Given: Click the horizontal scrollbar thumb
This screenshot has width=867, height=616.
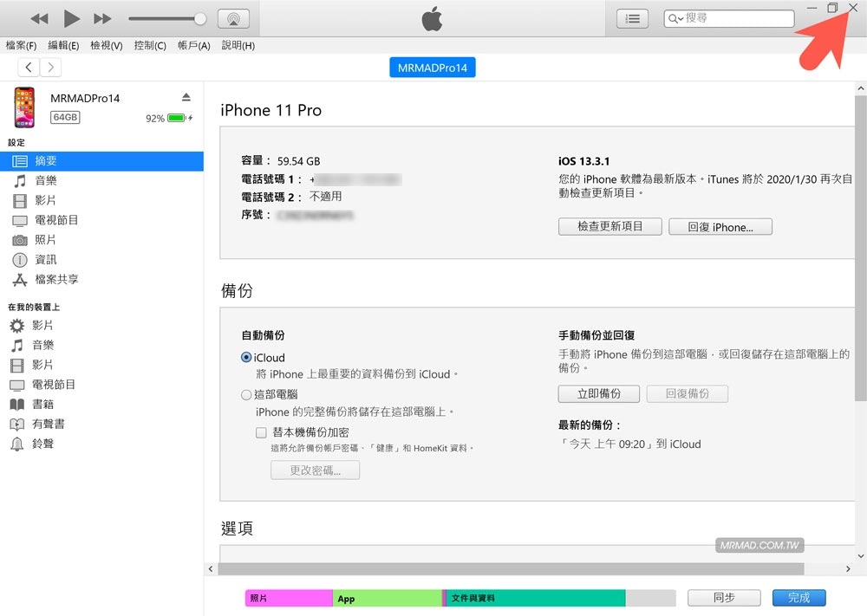Looking at the screenshot, I should pos(511,568).
